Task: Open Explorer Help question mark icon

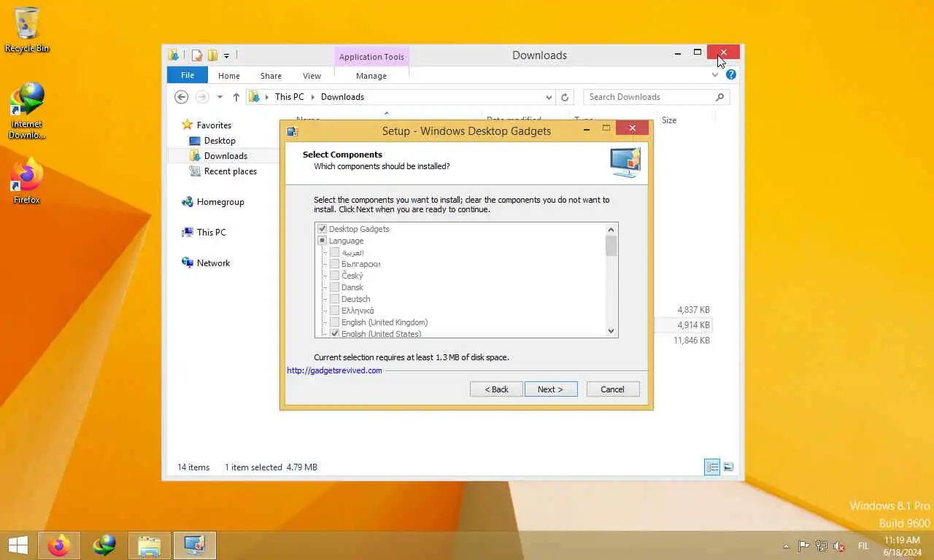Action: tap(731, 74)
